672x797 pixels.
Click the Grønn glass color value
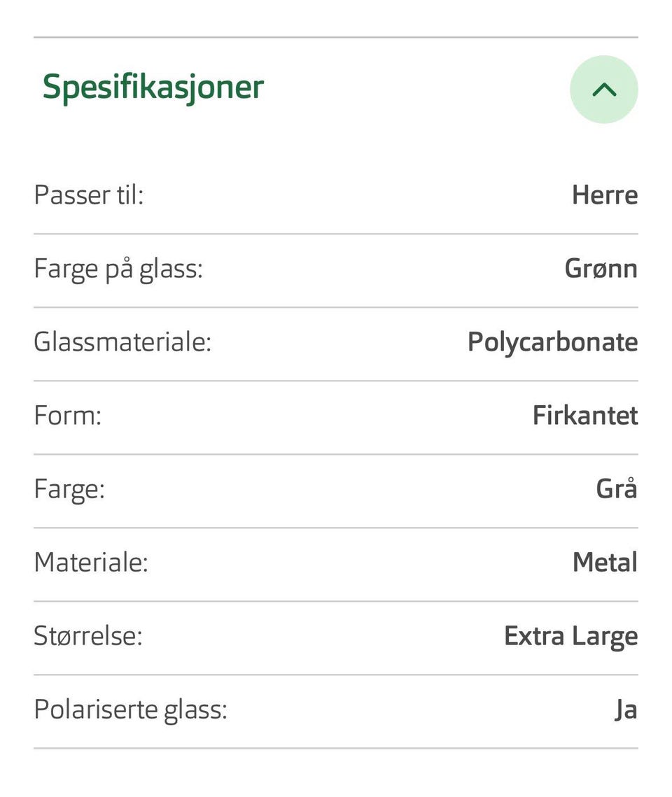[x=601, y=269]
